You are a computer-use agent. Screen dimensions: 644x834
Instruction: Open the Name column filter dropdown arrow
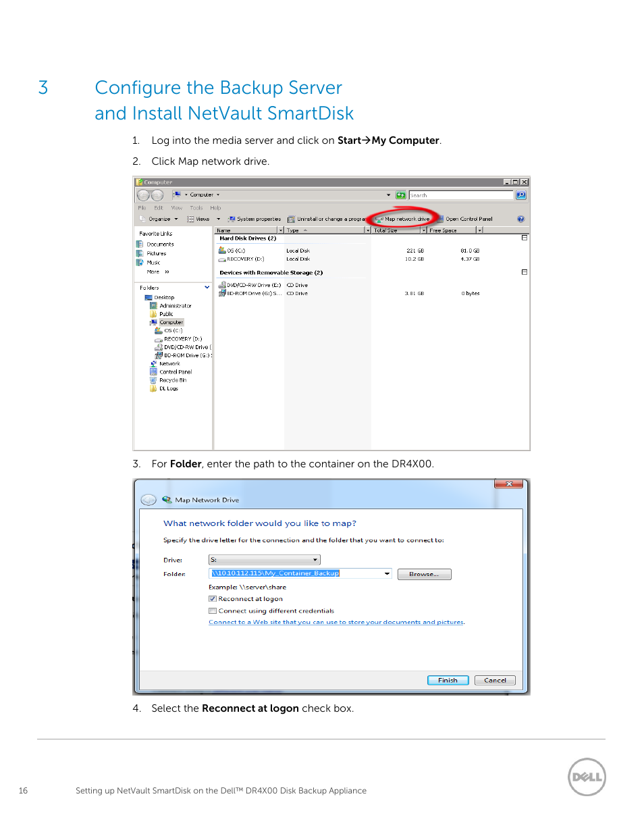coord(281,230)
